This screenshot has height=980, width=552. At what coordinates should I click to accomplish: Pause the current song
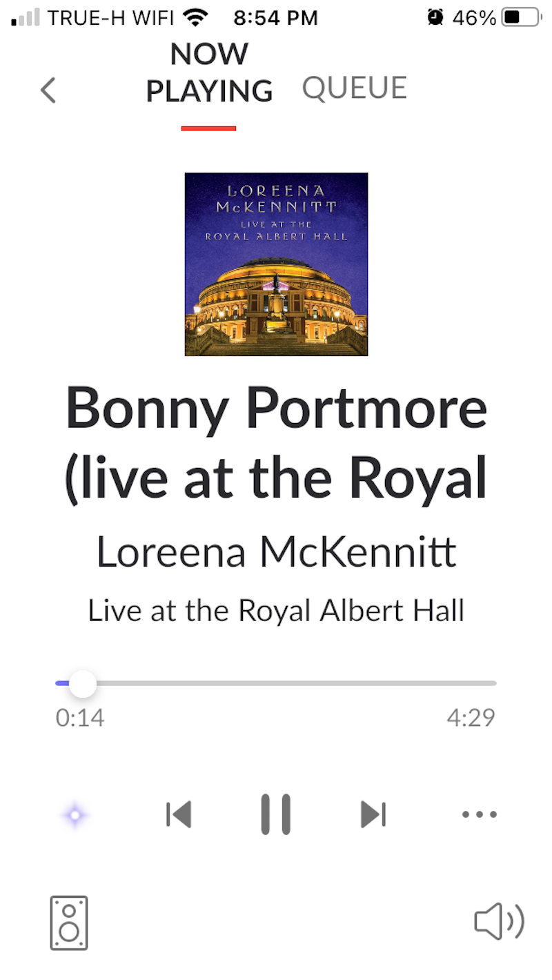(276, 814)
